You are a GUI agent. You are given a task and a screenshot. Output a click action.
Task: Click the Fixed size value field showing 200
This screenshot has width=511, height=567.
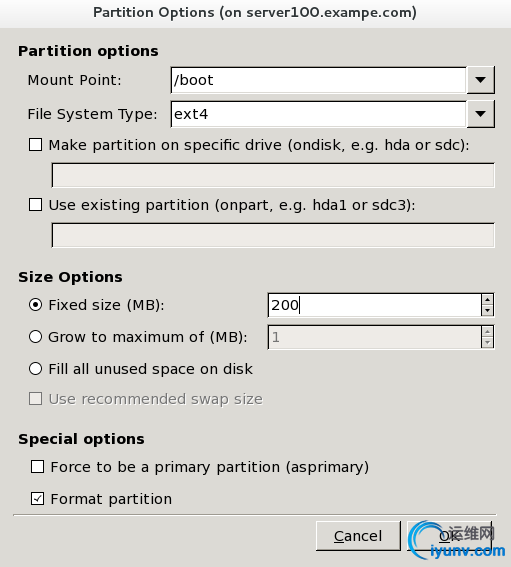374,305
